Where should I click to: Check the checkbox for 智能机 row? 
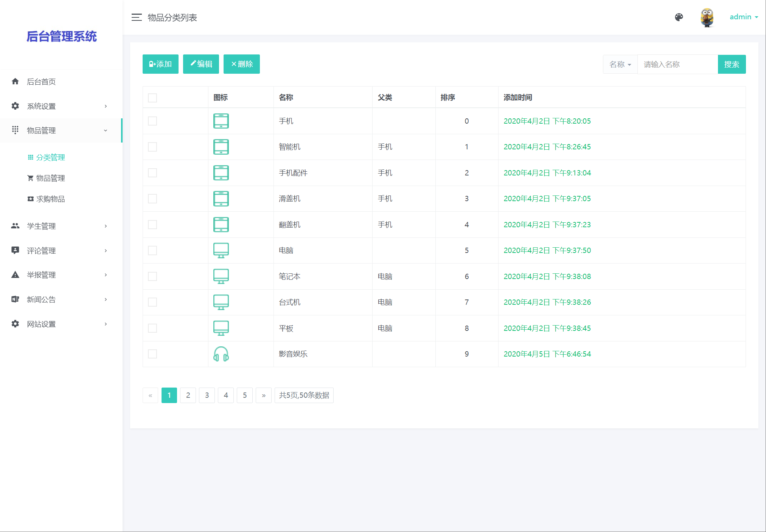(152, 147)
